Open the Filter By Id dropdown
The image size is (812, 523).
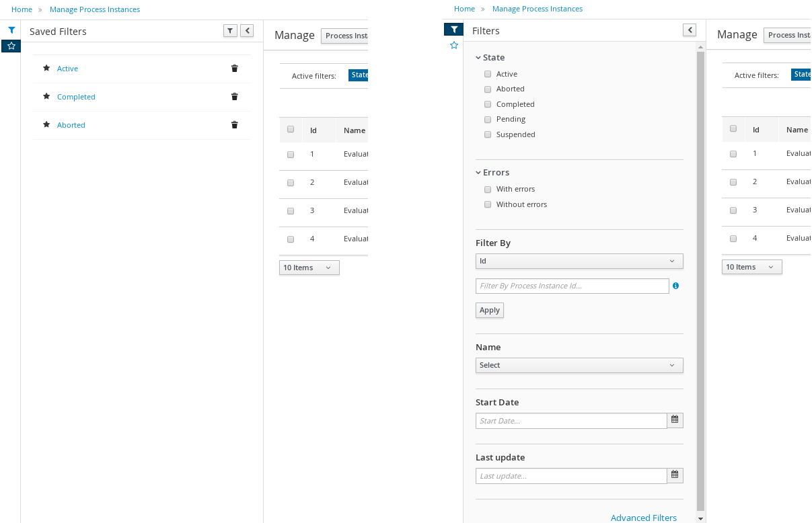click(579, 261)
